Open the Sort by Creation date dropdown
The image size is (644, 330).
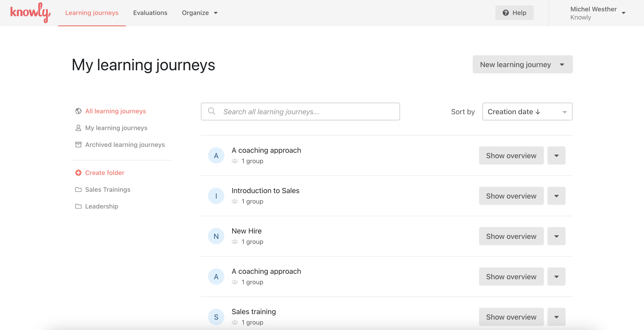coord(527,112)
